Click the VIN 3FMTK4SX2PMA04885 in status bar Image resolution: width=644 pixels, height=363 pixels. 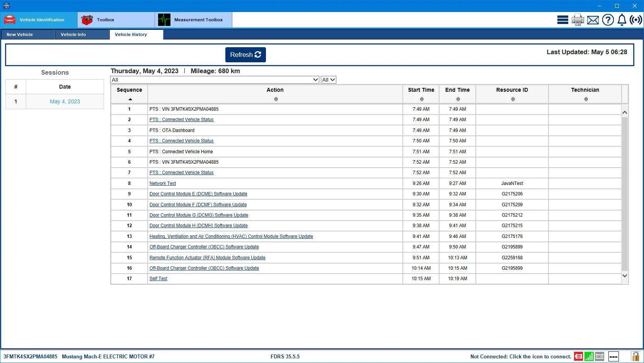[31, 356]
